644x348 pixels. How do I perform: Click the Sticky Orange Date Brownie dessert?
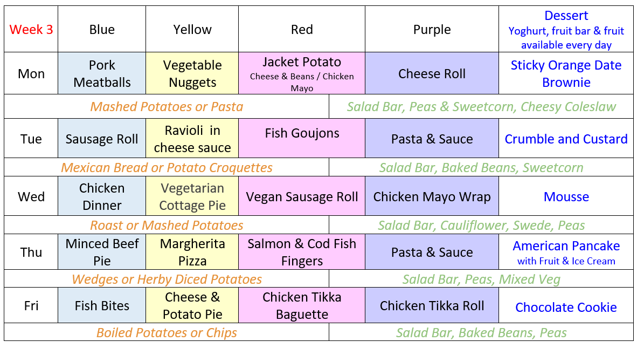click(566, 73)
